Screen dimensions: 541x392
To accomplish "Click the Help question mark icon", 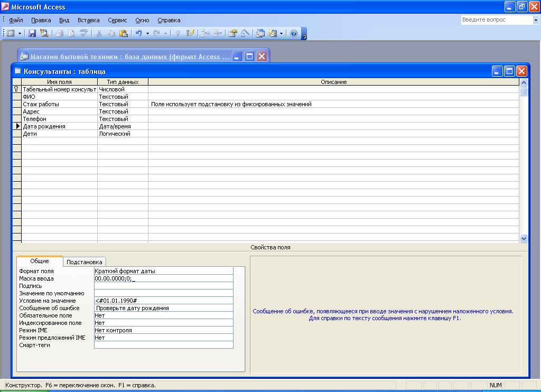I will [294, 33].
